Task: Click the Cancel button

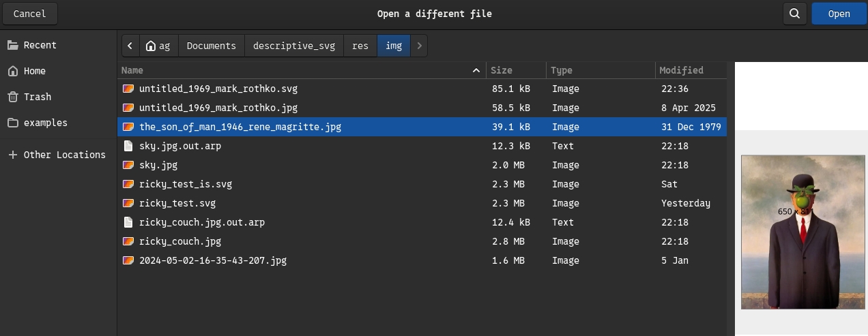Action: coord(29,14)
